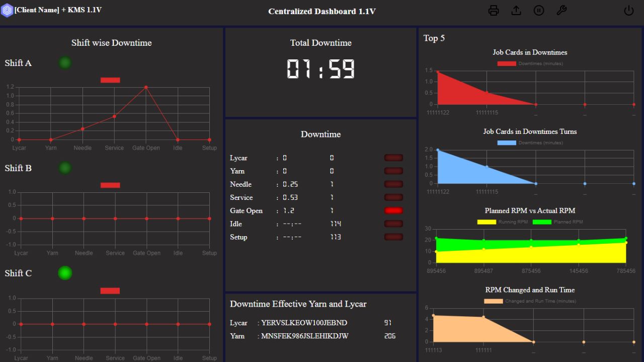Toggle orange Changed and Run Time legend
644x362 pixels.
pos(494,301)
